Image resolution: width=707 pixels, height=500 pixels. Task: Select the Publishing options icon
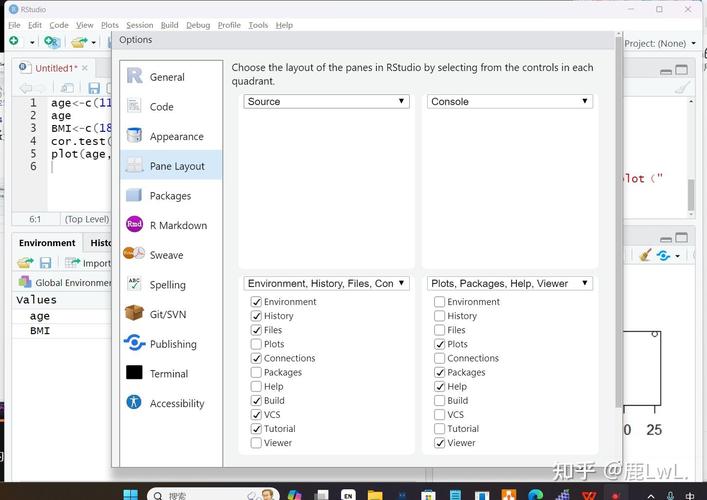click(x=134, y=343)
